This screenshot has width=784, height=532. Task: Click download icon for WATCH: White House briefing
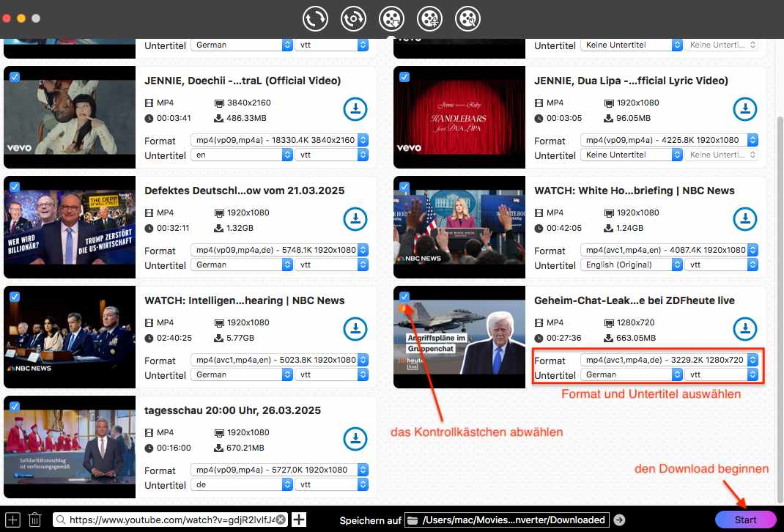click(745, 219)
